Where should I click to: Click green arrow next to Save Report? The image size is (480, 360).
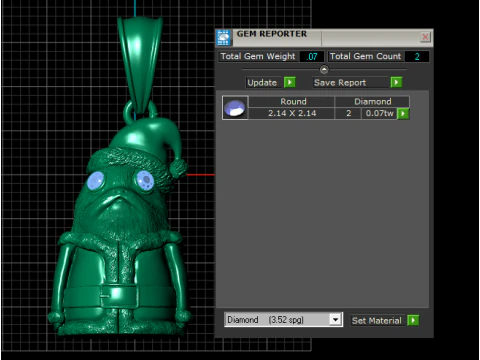tap(396, 82)
